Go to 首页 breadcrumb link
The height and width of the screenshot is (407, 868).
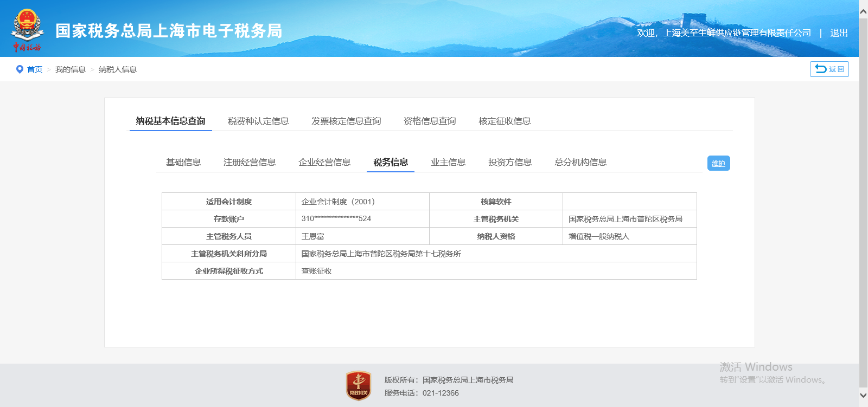click(x=35, y=69)
